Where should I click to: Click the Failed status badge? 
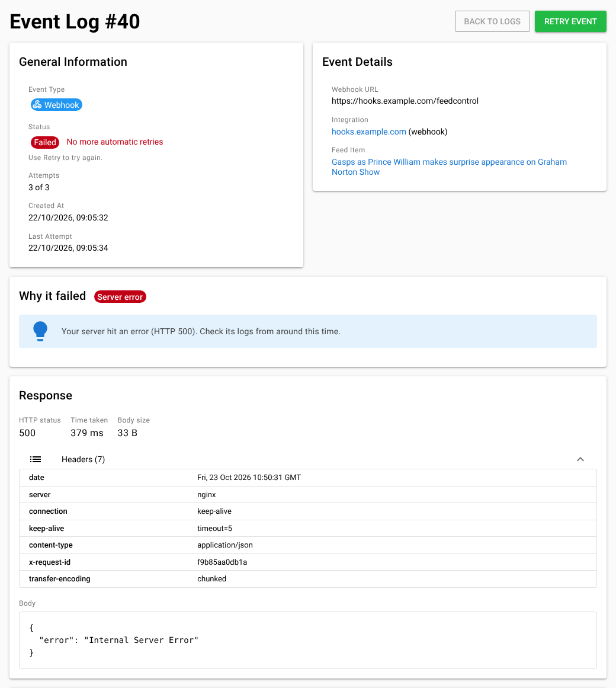[45, 142]
